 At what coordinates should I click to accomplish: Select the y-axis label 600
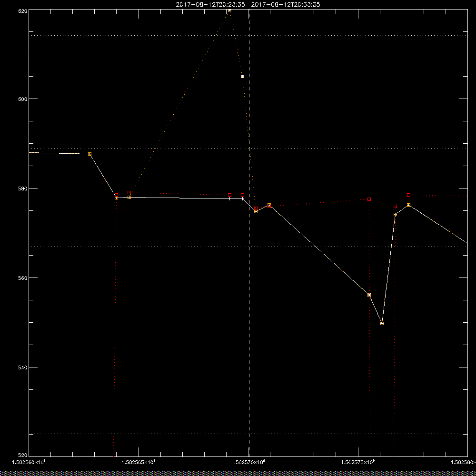point(23,99)
